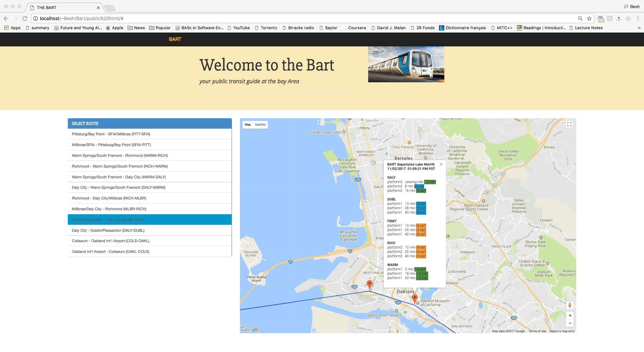Reload the page with refresh icon
Screen dimensions: 644x352
click(25, 18)
